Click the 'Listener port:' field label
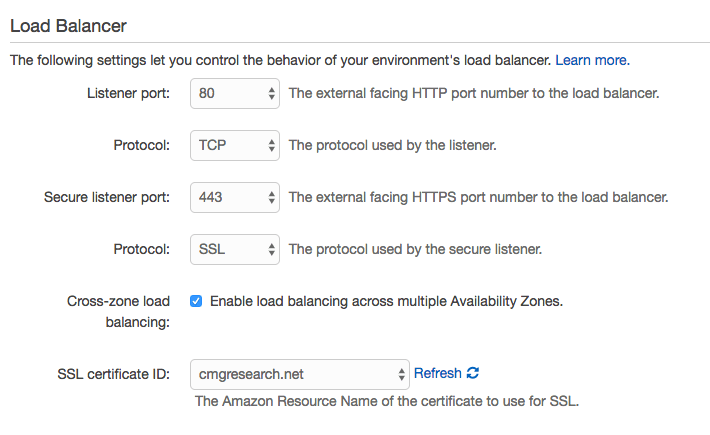 point(130,93)
